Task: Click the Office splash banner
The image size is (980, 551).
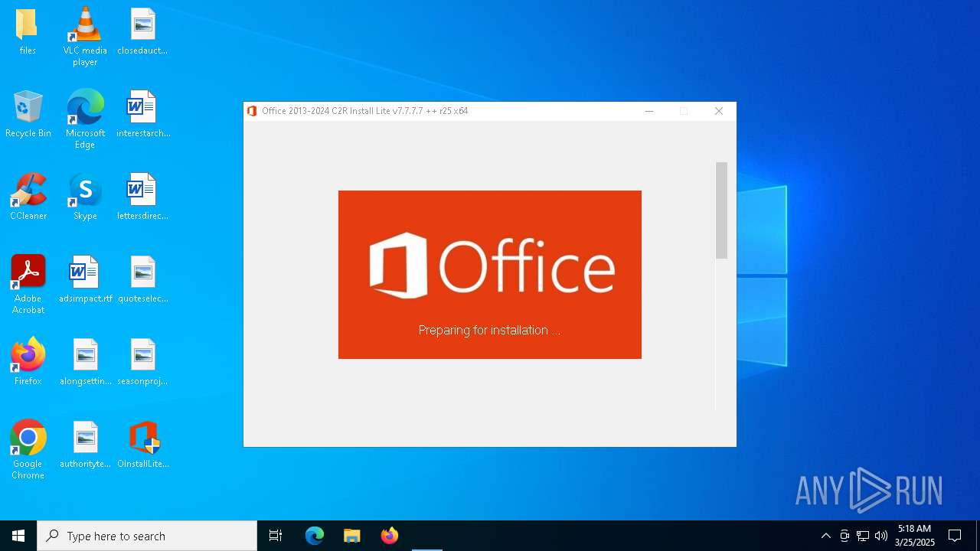Action: point(490,275)
